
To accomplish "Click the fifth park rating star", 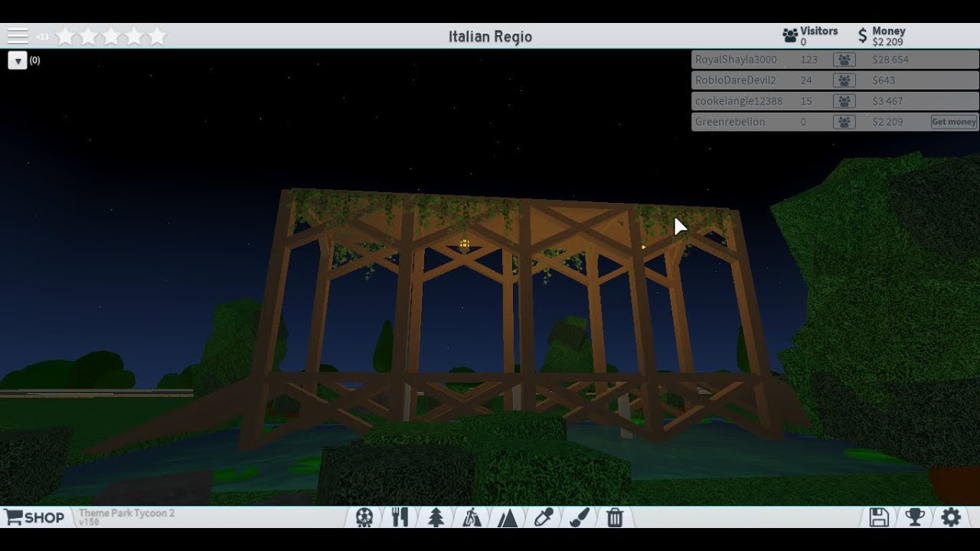I will coord(157,36).
